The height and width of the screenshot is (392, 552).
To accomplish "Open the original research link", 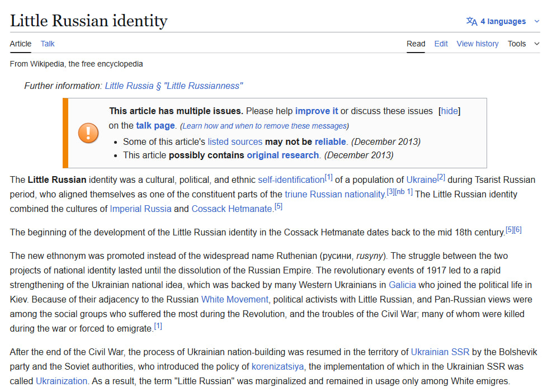I will [282, 155].
